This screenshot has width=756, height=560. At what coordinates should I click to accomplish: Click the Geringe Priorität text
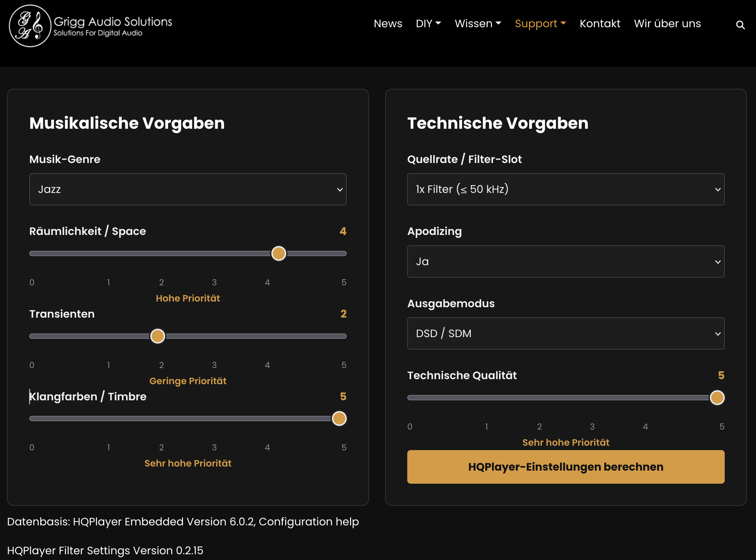click(x=188, y=381)
